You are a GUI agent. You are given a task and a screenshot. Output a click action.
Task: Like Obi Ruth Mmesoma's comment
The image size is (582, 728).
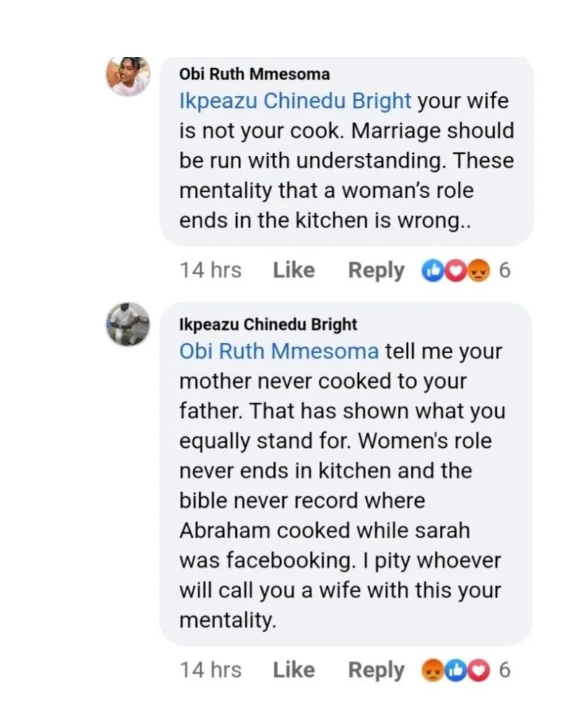[x=294, y=270]
